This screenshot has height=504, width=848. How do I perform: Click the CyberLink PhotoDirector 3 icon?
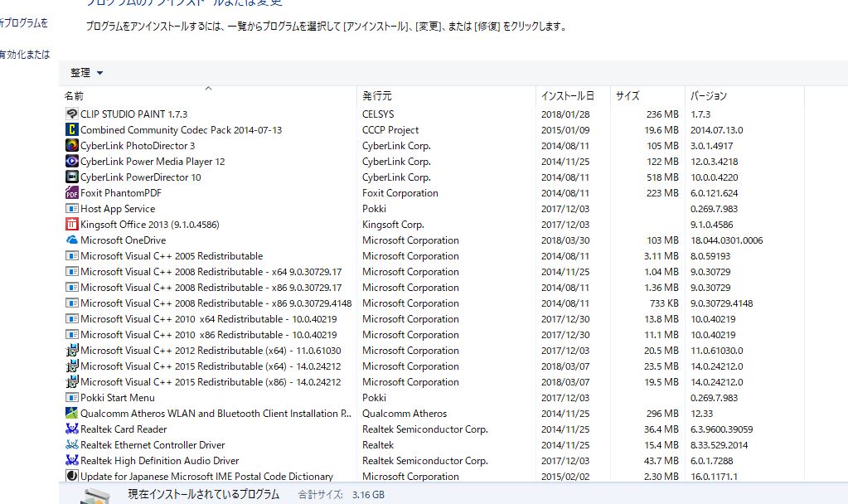click(72, 145)
